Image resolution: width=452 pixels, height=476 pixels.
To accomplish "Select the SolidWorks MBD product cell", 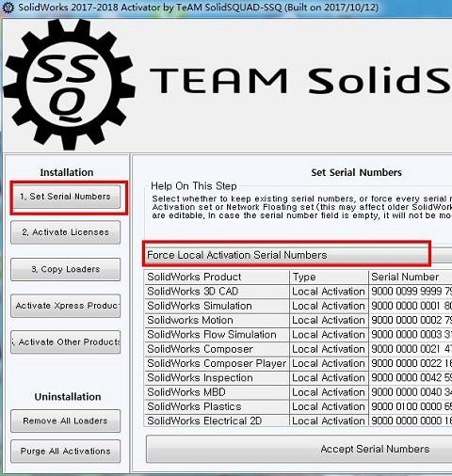I will [217, 392].
